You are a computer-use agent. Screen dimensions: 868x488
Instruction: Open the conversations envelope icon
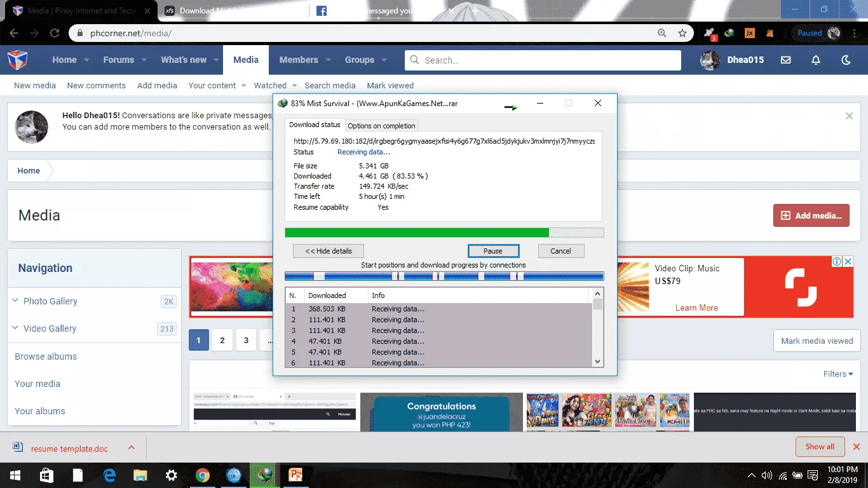pos(786,60)
